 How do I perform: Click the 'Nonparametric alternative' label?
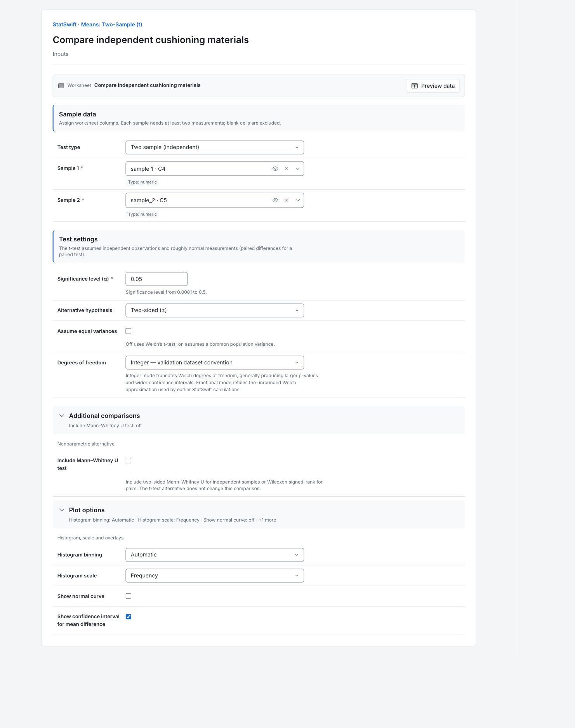point(86,444)
